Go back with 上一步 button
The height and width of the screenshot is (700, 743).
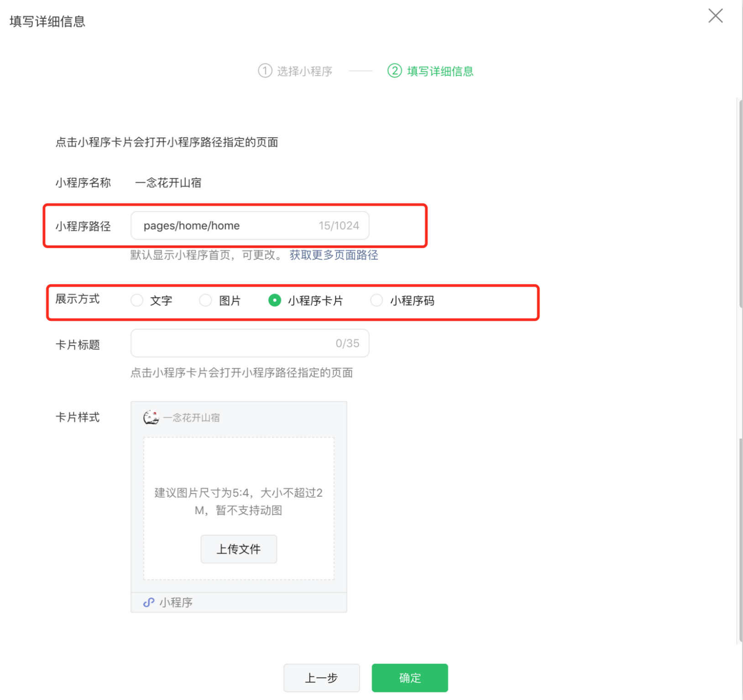click(x=322, y=678)
